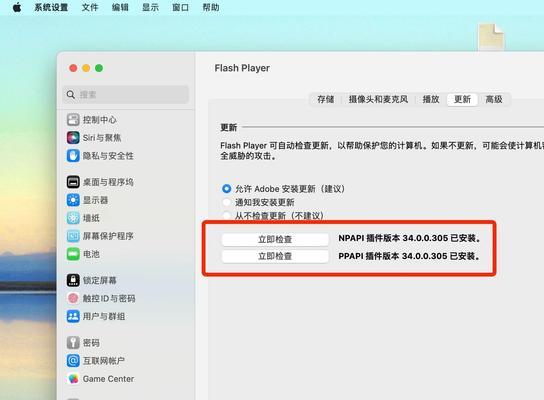Select the 屏幕保护程序 icon
The width and height of the screenshot is (544, 400).
73,236
